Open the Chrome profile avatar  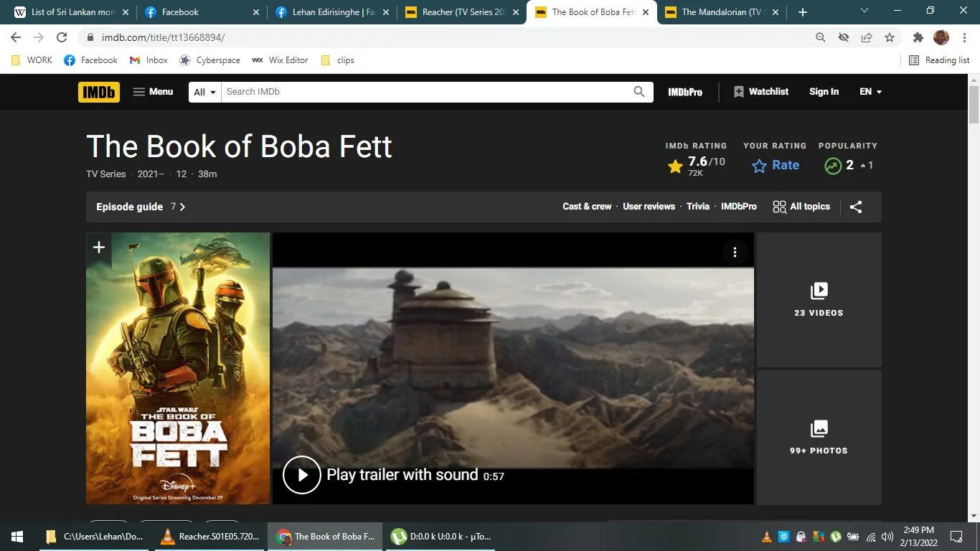tap(941, 37)
